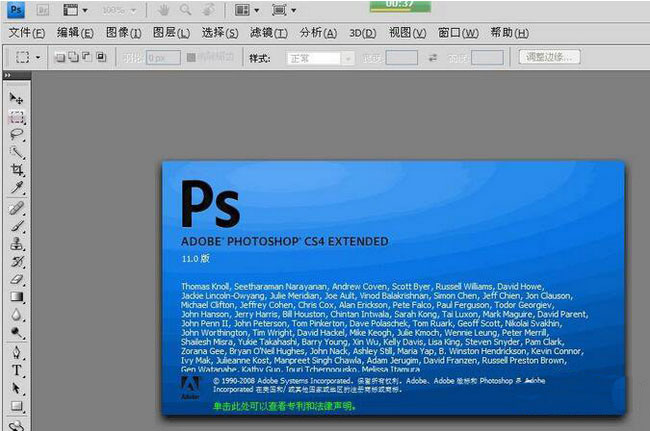The width and height of the screenshot is (650, 431).
Task: Expand the collapsed toolbox panel
Action: 7,75
